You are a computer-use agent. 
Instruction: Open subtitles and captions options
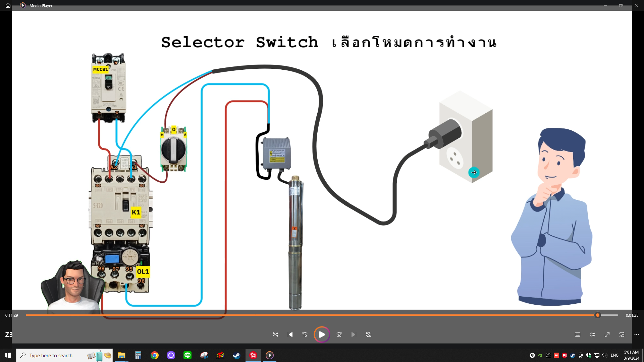578,335
